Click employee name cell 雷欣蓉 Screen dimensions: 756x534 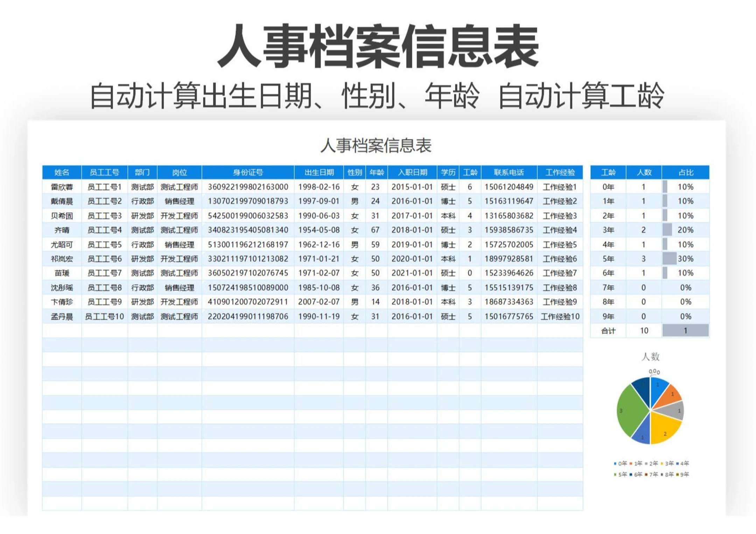click(62, 187)
